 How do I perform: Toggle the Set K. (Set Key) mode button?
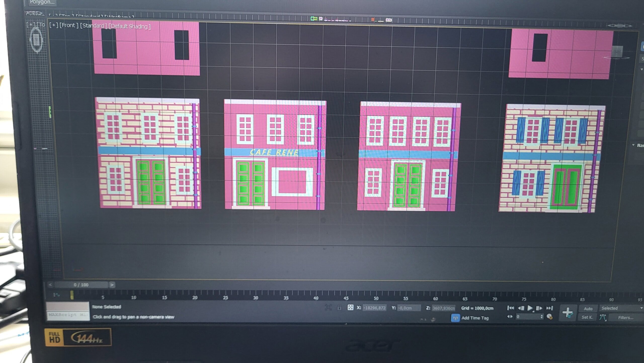[x=587, y=317]
